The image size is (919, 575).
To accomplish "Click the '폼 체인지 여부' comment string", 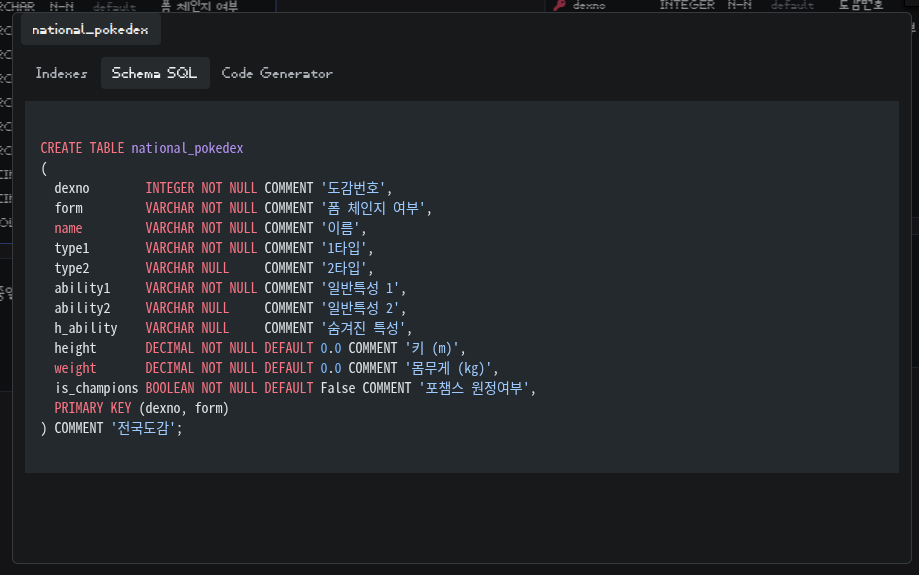I will pos(373,208).
